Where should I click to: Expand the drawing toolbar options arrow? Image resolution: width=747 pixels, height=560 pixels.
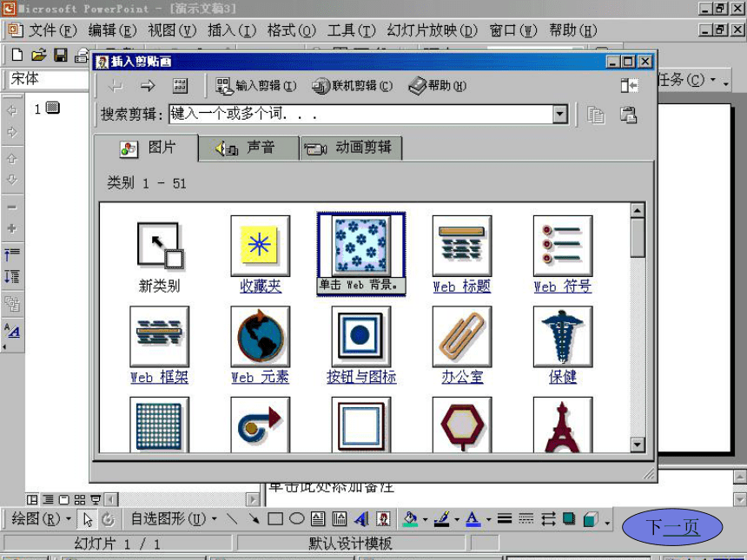(x=607, y=523)
